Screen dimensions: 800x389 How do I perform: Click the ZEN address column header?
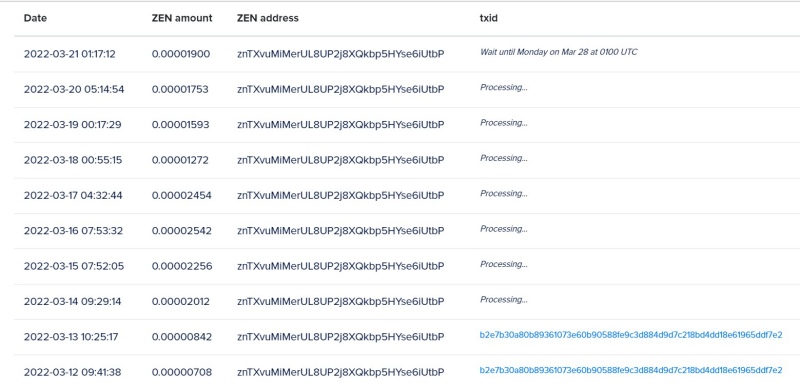pos(268,18)
